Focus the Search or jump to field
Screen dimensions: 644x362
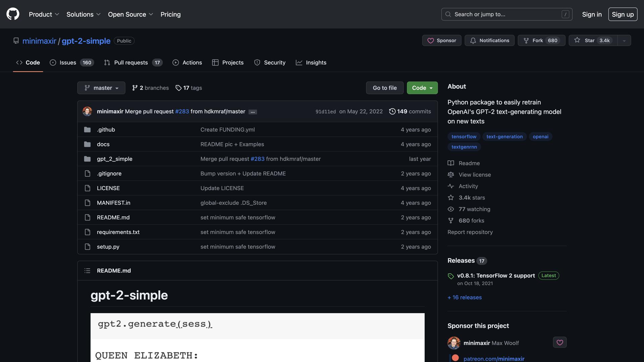506,14
